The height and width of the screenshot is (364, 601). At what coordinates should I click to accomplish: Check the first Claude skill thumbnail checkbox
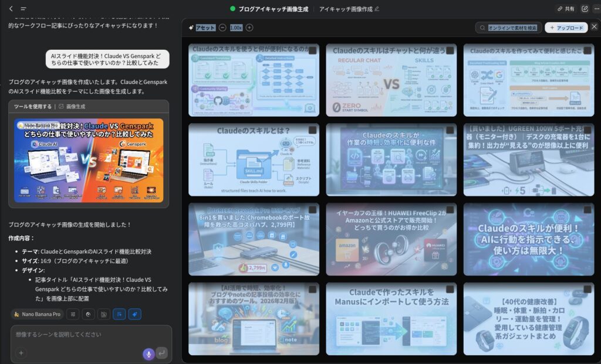pyautogui.click(x=312, y=50)
